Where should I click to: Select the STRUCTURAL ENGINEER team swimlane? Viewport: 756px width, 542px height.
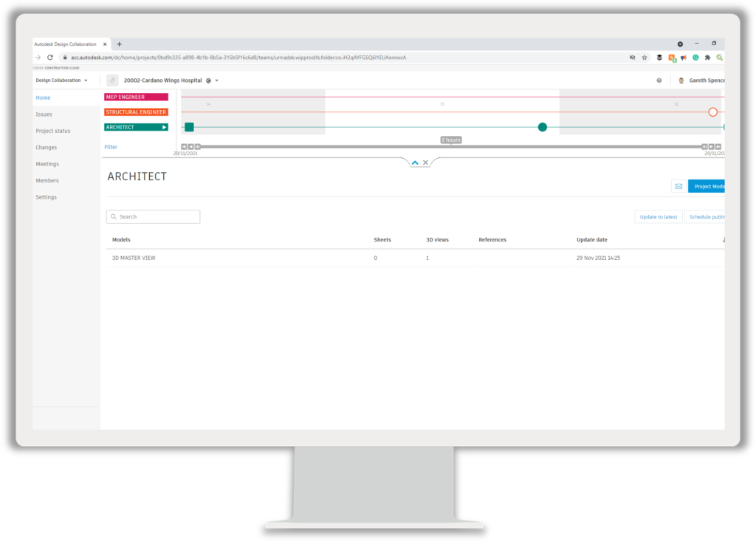pyautogui.click(x=136, y=112)
